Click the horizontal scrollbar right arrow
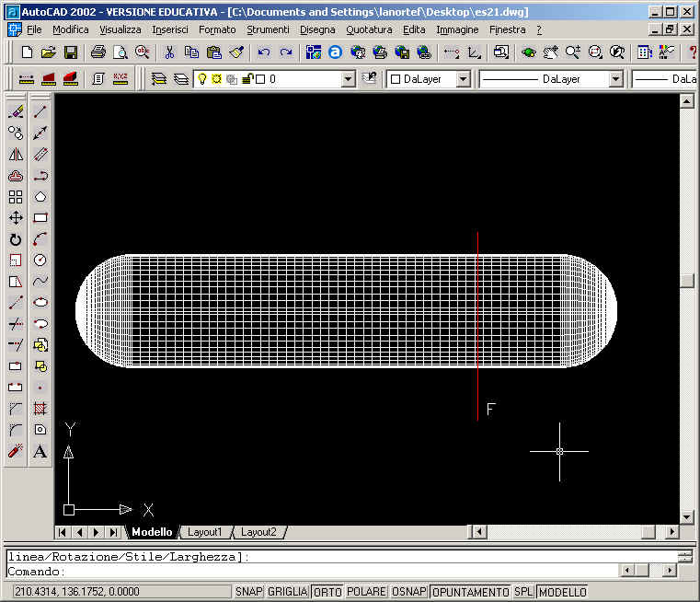The height and width of the screenshot is (602, 700). tap(671, 532)
